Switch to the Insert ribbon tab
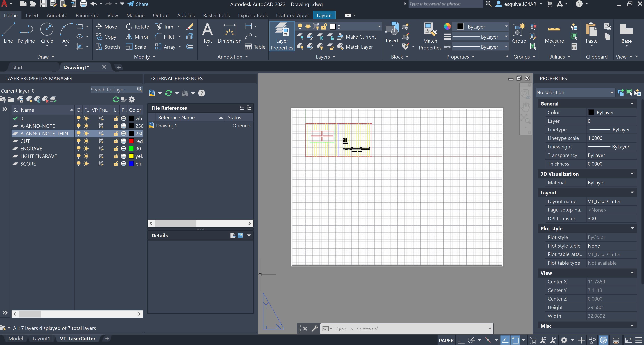Viewport: 644px width, 345px height. point(32,15)
